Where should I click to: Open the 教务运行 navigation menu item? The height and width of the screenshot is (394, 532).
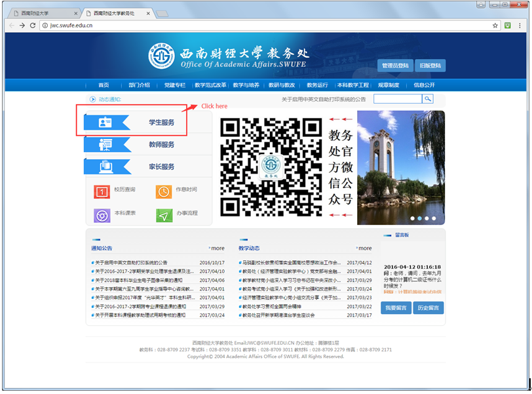click(317, 85)
